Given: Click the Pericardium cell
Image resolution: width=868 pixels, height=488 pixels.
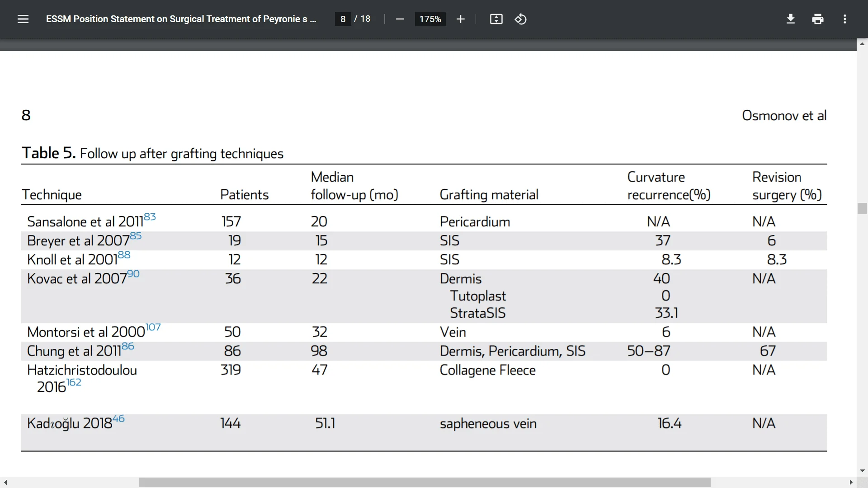Looking at the screenshot, I should 475,221.
